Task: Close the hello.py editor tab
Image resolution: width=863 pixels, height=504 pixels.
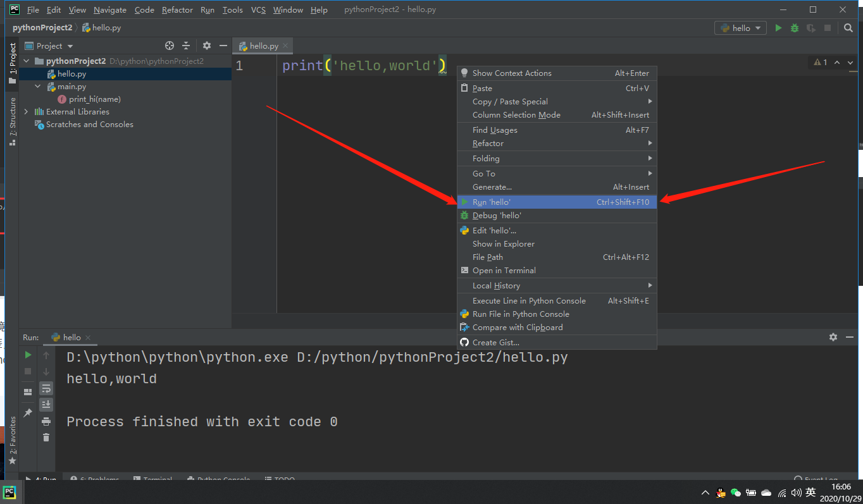Action: point(285,46)
